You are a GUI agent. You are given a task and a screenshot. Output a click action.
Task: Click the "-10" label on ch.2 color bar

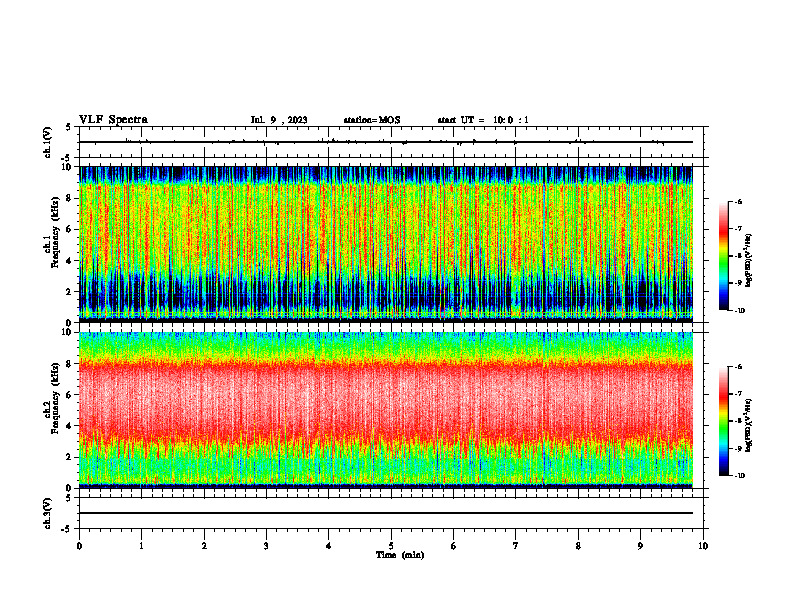tap(739, 476)
